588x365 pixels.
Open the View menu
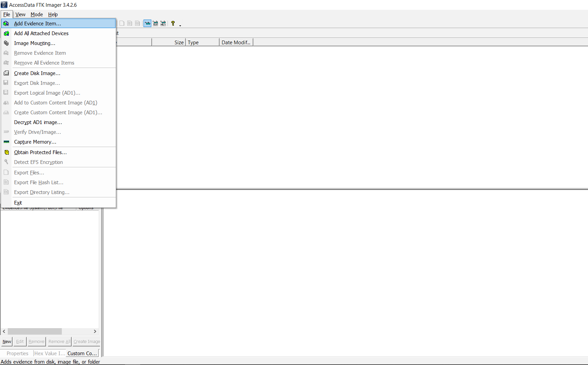[20, 14]
